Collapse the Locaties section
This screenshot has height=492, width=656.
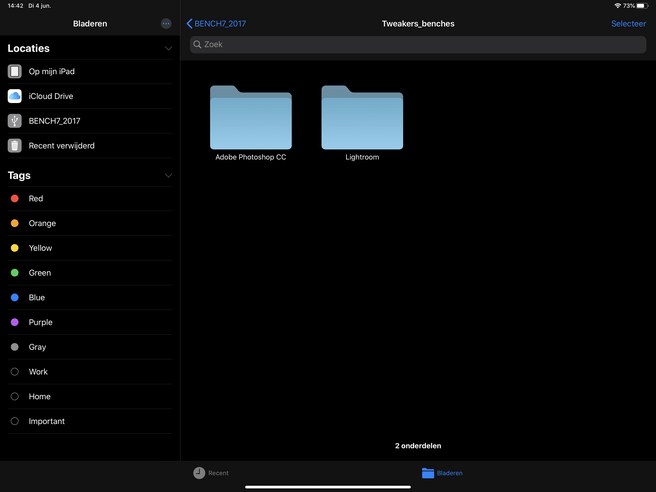tap(168, 49)
